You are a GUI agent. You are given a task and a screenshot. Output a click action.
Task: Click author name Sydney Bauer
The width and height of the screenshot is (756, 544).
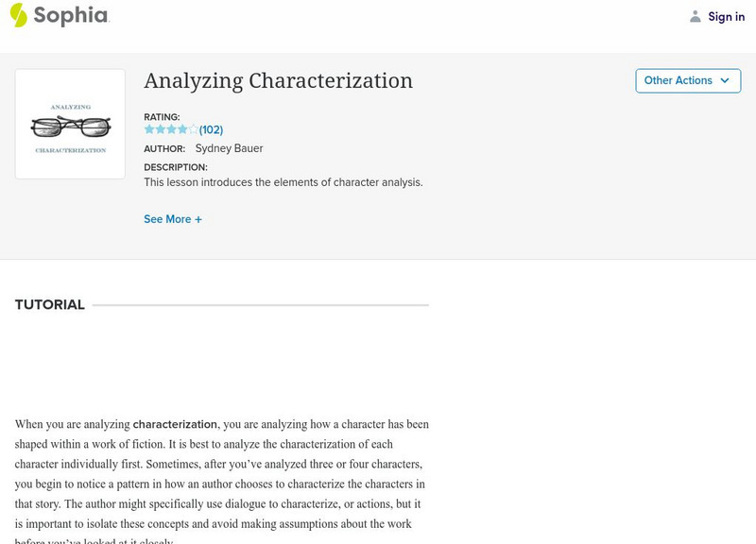[x=228, y=148]
